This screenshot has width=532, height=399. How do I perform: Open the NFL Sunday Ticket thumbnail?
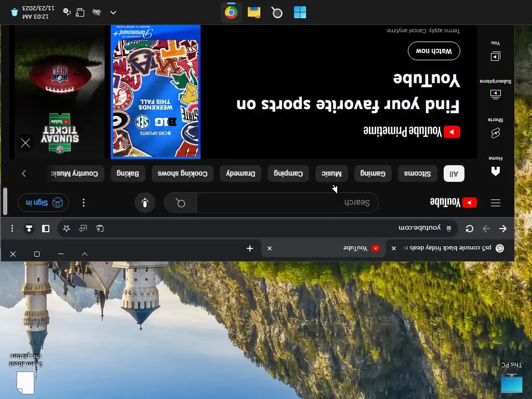[60, 91]
